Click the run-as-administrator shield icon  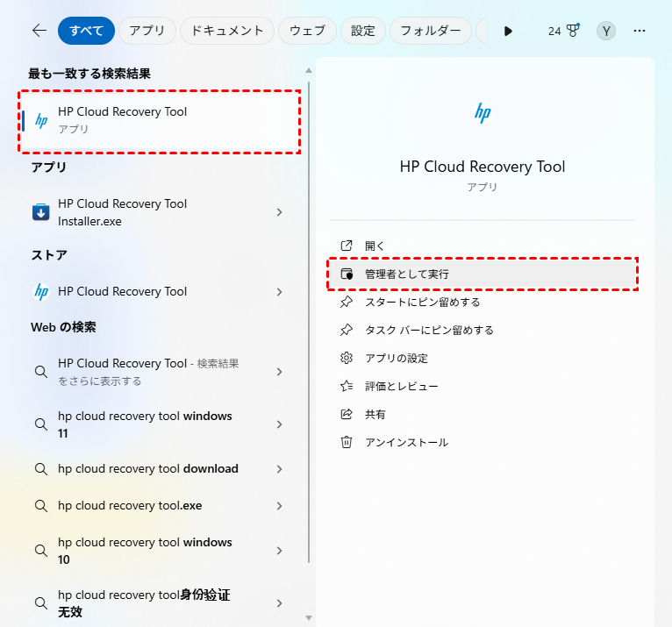[x=347, y=274]
